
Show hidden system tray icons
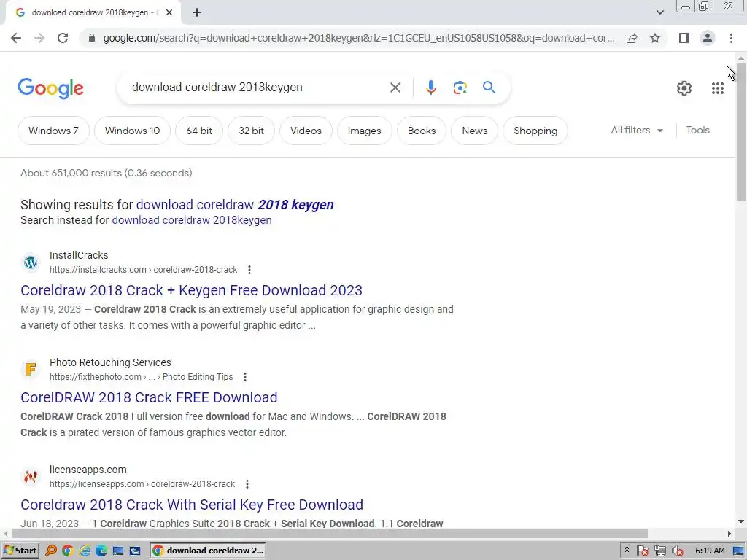[627, 550]
